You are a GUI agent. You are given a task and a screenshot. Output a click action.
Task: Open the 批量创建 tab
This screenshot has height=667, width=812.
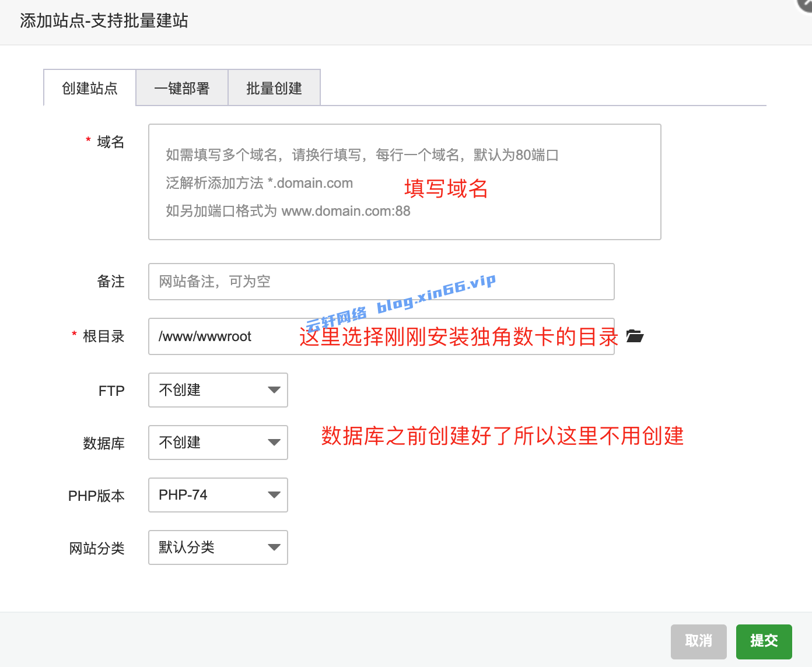pos(274,88)
